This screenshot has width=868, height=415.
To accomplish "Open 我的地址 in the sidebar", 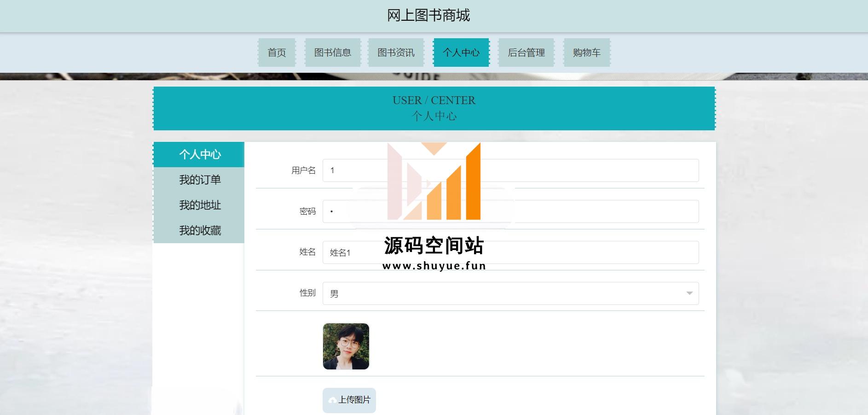I will pos(199,205).
